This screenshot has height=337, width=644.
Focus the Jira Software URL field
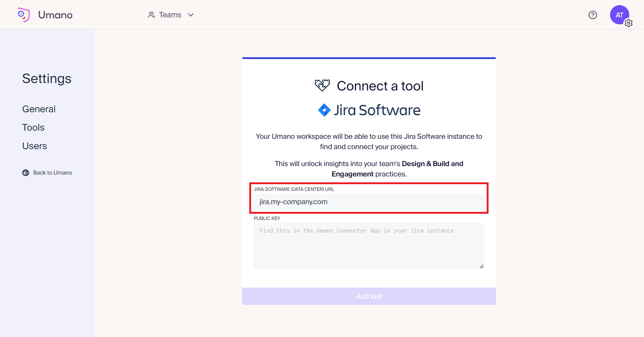click(x=369, y=202)
